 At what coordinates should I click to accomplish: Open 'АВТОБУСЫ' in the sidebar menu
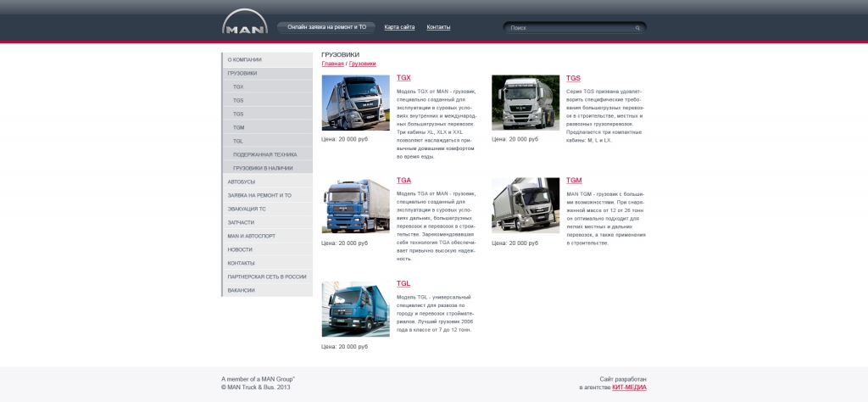tap(267, 181)
